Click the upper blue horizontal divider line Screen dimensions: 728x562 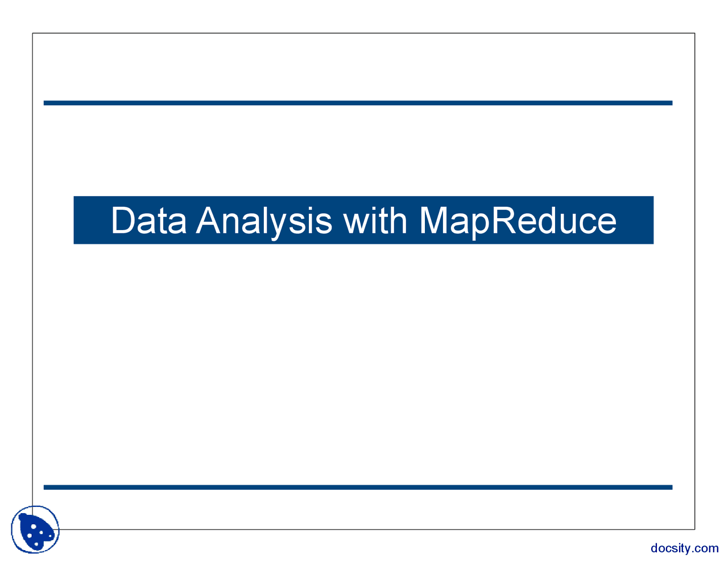click(358, 103)
